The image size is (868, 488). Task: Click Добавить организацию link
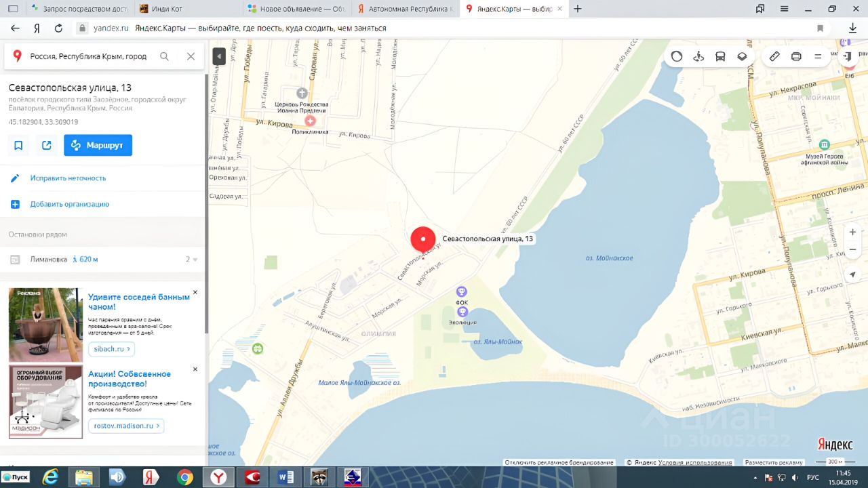pos(70,204)
